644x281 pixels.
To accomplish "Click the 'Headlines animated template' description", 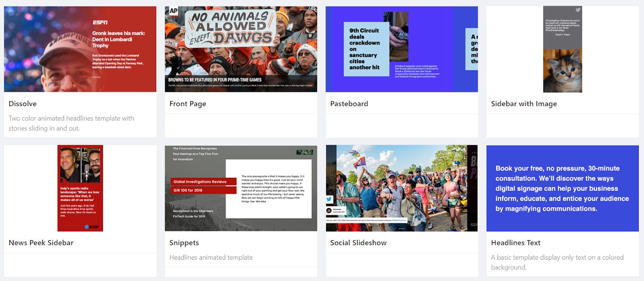I will pos(211,257).
